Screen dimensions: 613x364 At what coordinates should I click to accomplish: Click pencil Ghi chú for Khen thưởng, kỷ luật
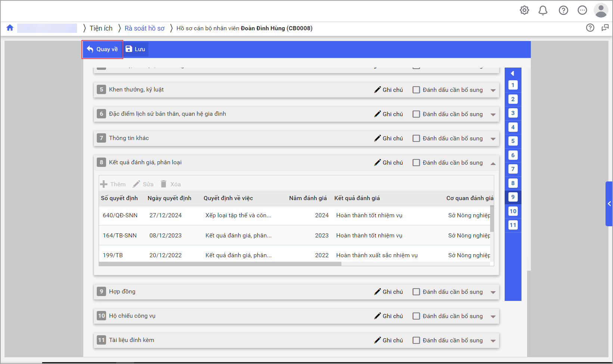(x=388, y=90)
